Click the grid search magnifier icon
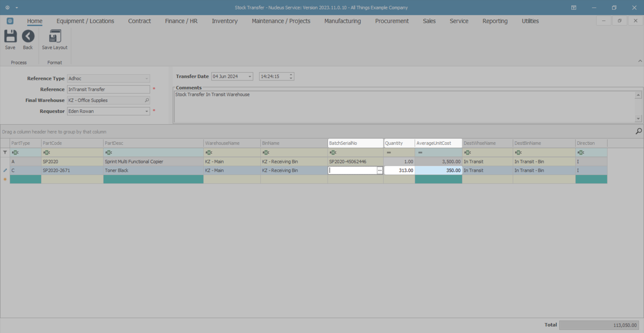This screenshot has height=333, width=644. pos(639,131)
